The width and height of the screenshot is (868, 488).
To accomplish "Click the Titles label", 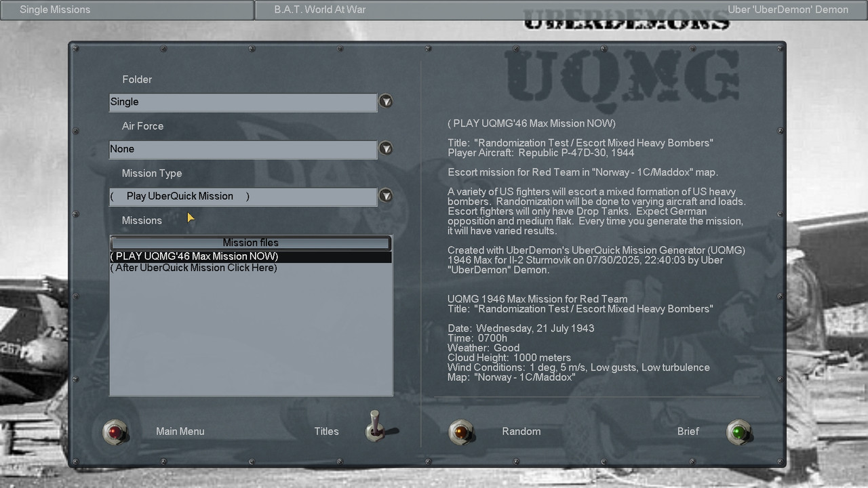I will [326, 431].
